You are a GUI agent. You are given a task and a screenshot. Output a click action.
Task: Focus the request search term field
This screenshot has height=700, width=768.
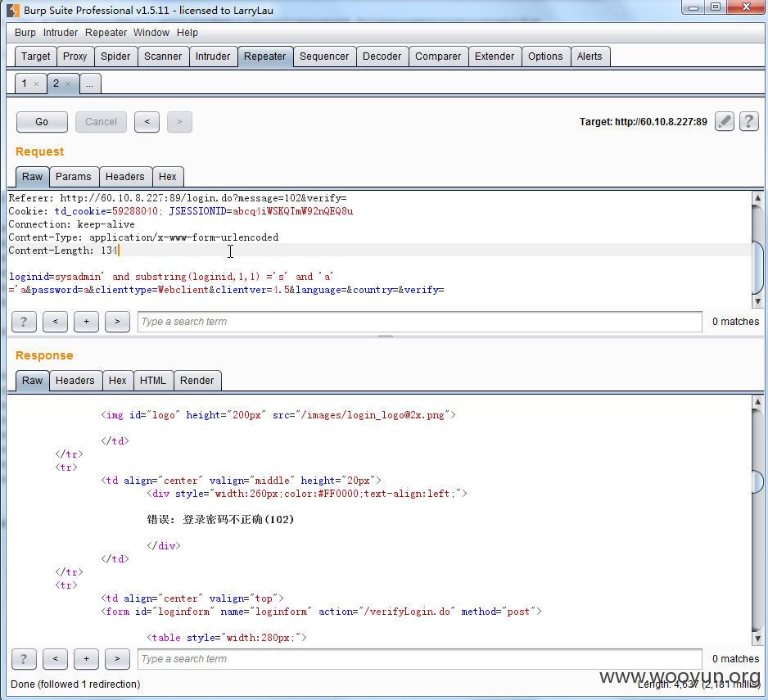pos(420,322)
